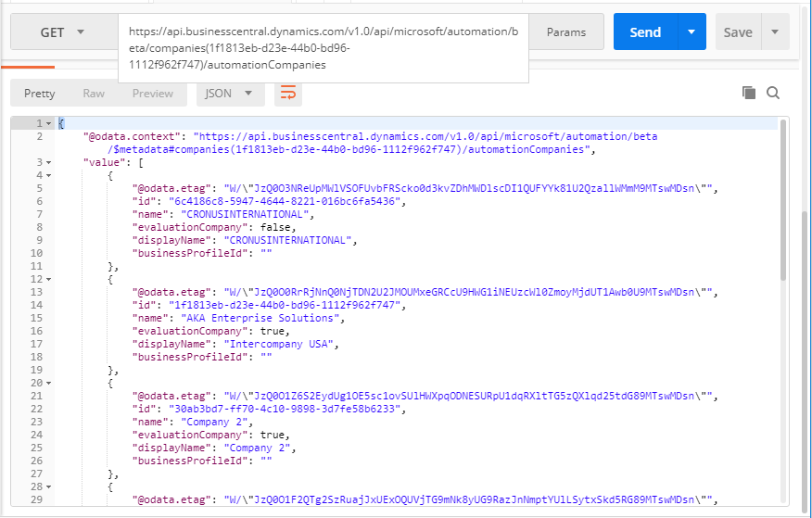The height and width of the screenshot is (518, 812).
Task: Open the GET method dropdown
Action: [62, 32]
